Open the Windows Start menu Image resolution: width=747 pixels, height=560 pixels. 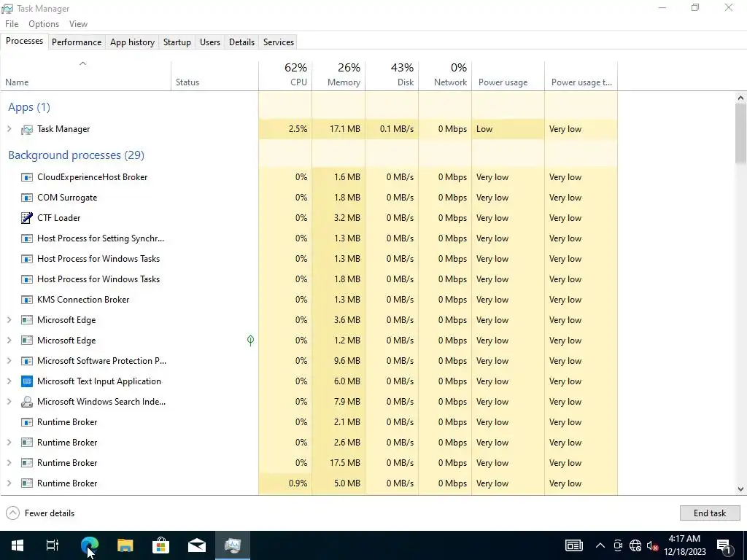click(x=18, y=545)
